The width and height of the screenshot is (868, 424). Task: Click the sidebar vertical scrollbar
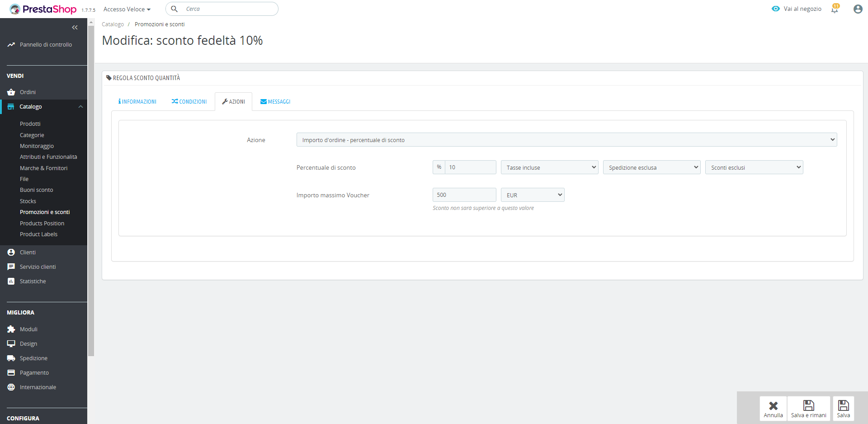coord(91,191)
